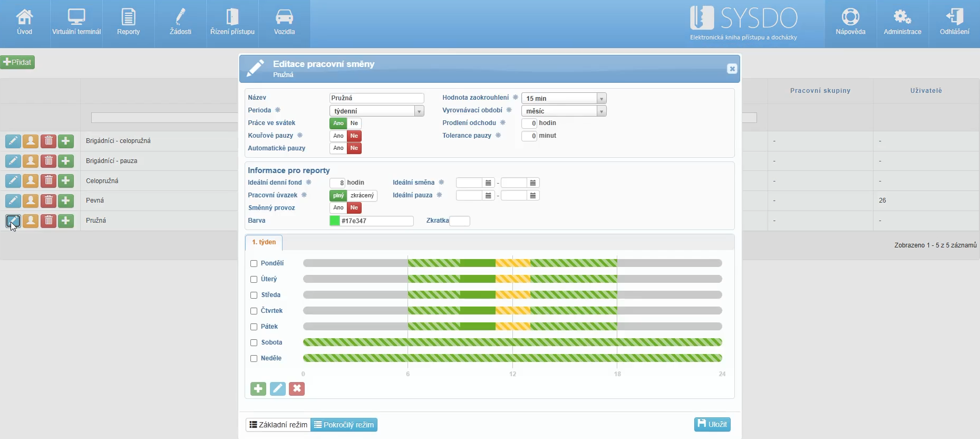
Task: Edit the Brigádníci - celopružná shift with pencil icon
Action: (x=13, y=141)
